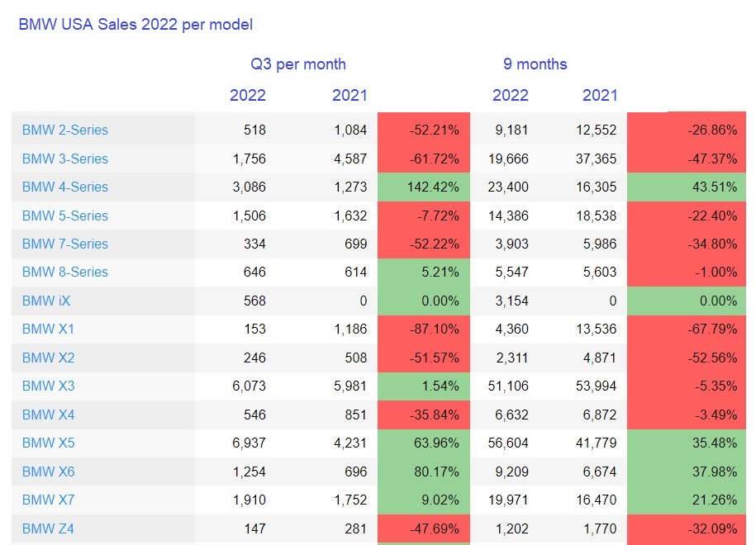The image size is (756, 545).
Task: Open the BMW 7-Series model page
Action: (x=64, y=244)
